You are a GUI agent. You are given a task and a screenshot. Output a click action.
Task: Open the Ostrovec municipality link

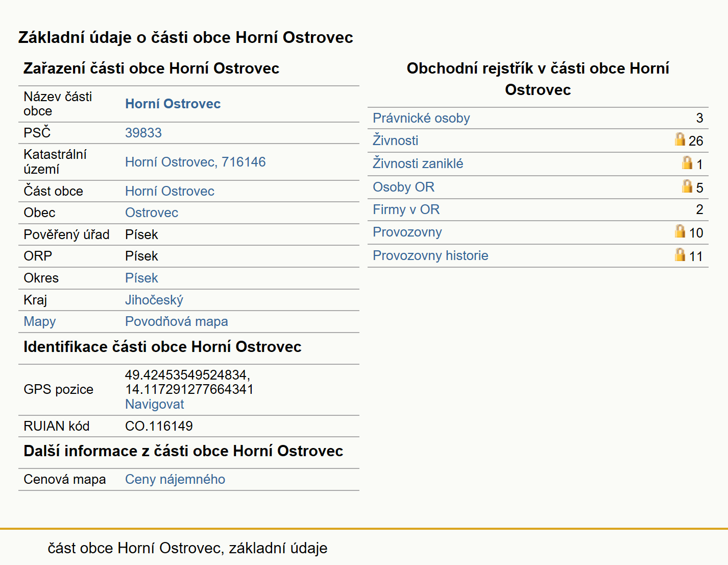152,213
